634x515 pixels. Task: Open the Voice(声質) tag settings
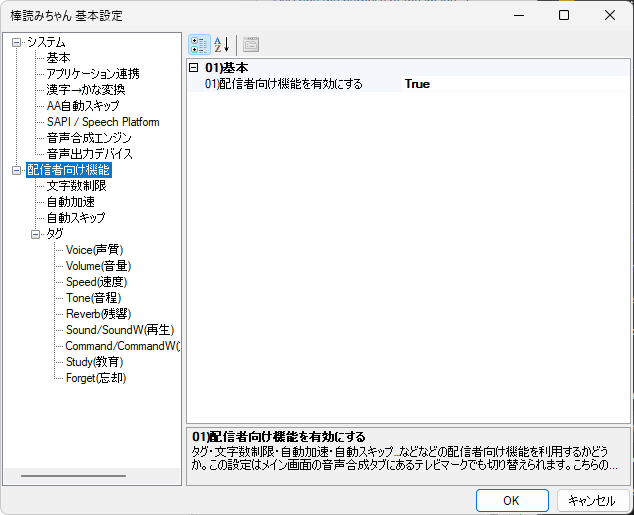(x=94, y=250)
